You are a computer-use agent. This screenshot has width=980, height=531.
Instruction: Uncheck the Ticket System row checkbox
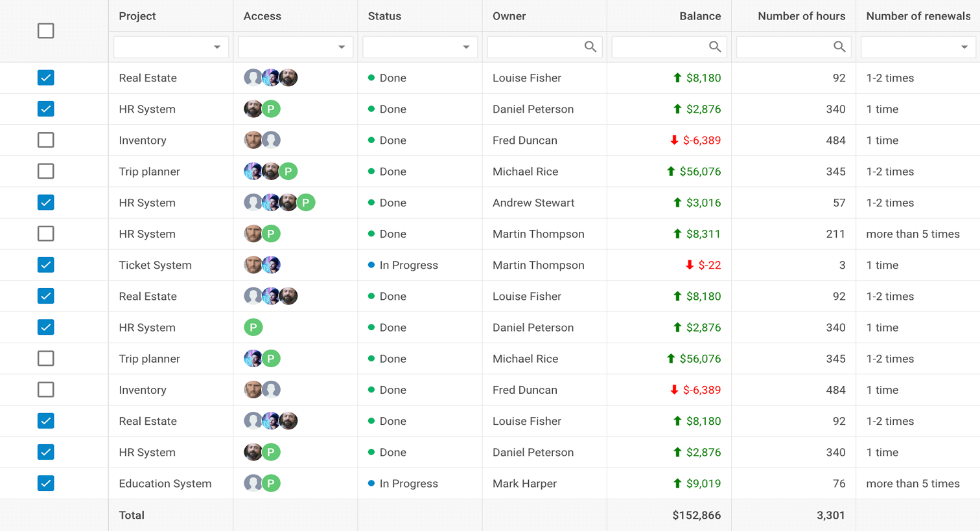click(45, 265)
